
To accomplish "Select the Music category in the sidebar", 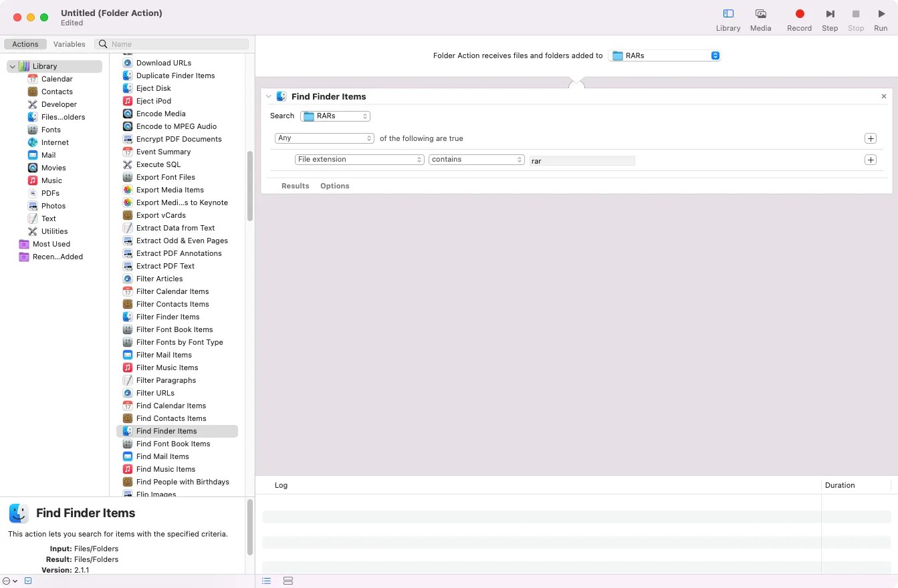I will coord(53,180).
